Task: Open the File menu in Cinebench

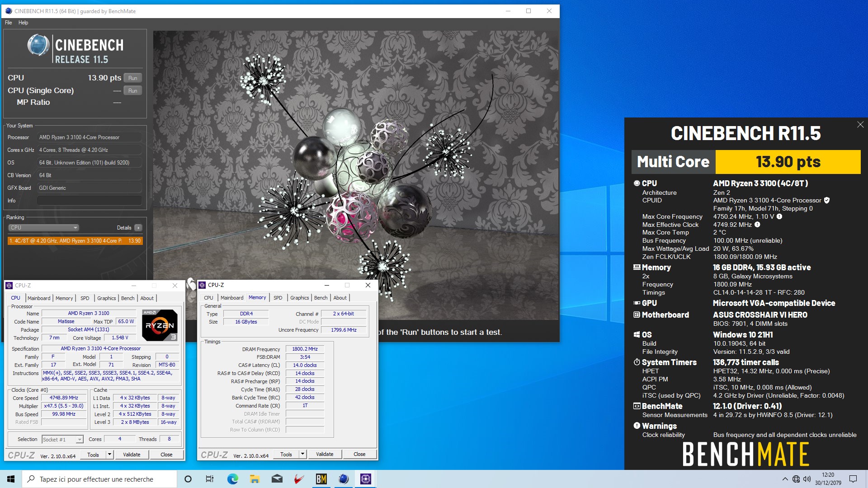Action: pos(8,23)
